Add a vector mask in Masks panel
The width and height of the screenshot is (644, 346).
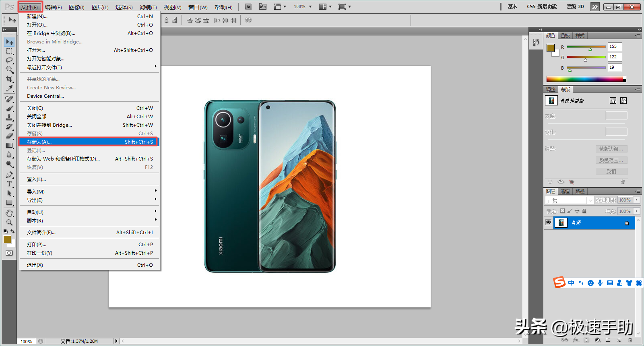[x=623, y=101]
